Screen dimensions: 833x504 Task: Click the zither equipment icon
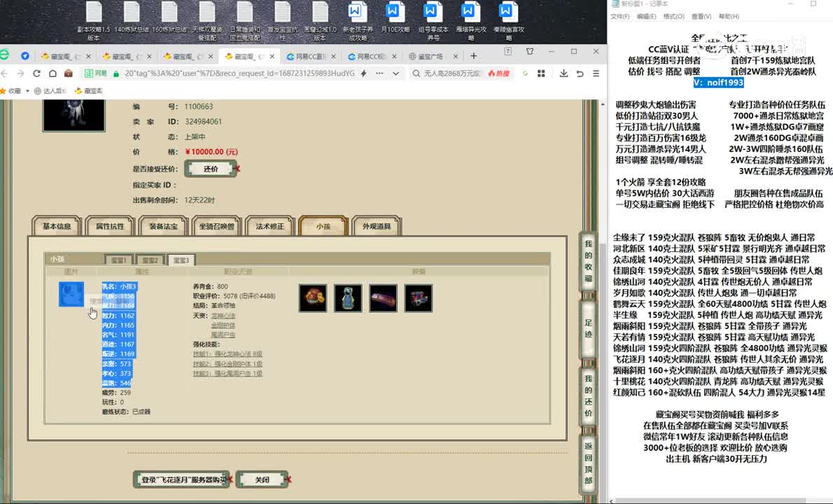[383, 298]
